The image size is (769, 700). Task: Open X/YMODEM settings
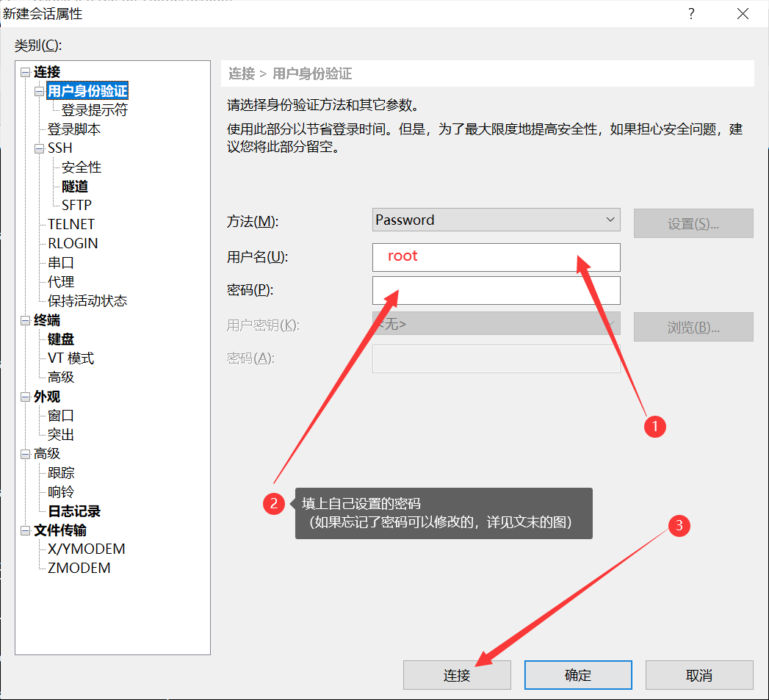(x=87, y=549)
